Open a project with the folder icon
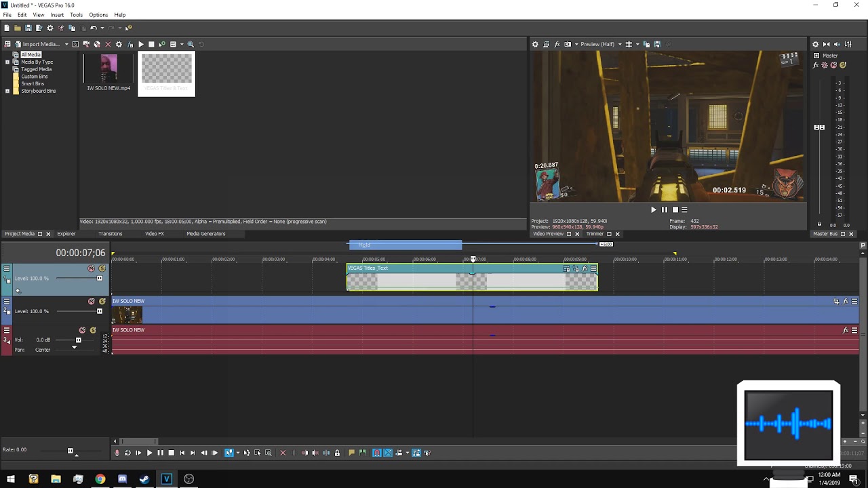Image resolution: width=868 pixels, height=488 pixels. [18, 28]
